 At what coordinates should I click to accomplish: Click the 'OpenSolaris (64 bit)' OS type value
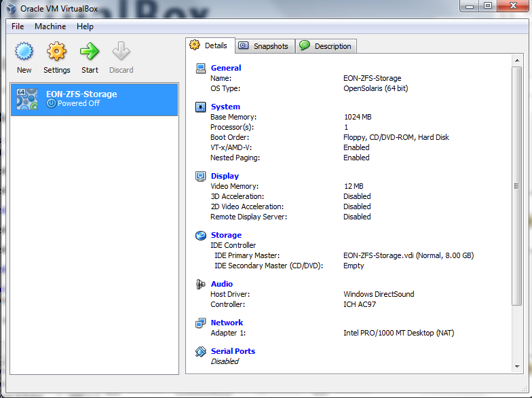coord(376,88)
